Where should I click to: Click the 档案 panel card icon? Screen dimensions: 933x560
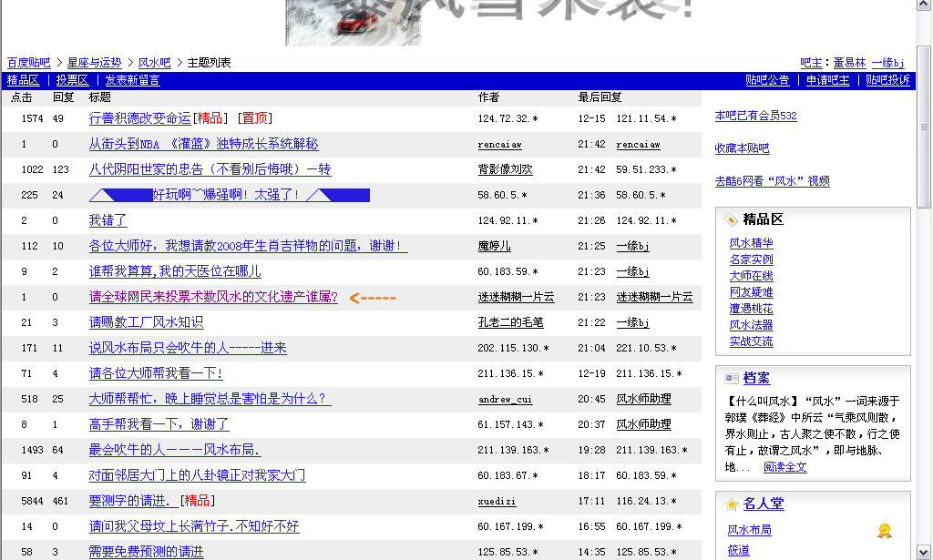click(x=731, y=378)
